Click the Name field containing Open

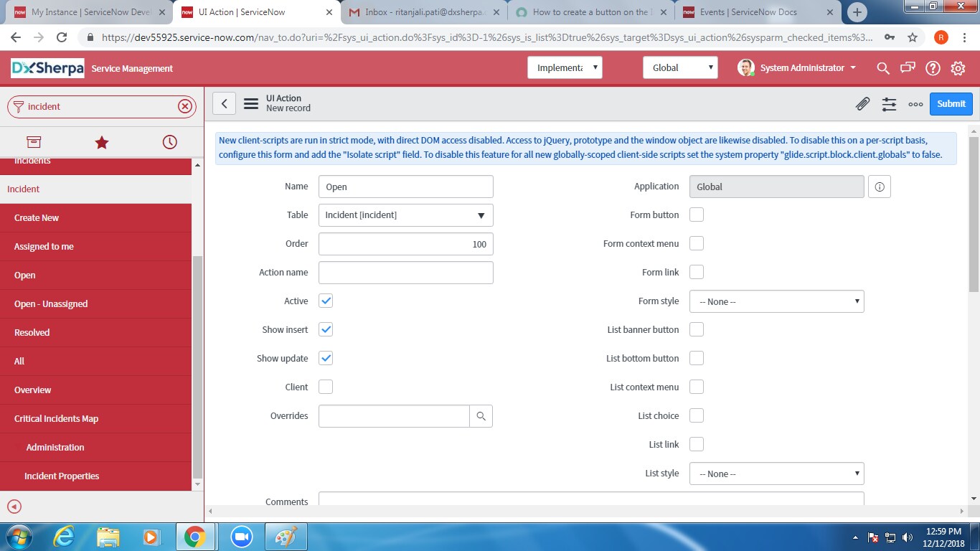(406, 187)
